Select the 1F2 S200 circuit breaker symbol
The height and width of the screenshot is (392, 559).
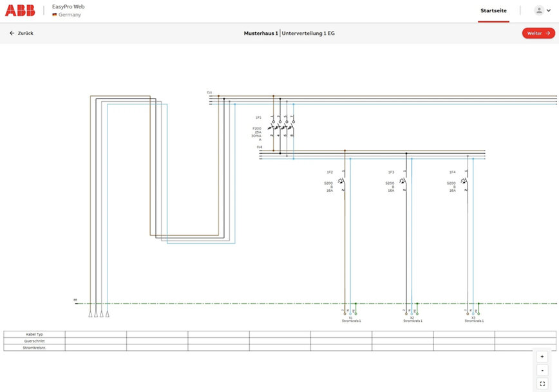pyautogui.click(x=342, y=181)
